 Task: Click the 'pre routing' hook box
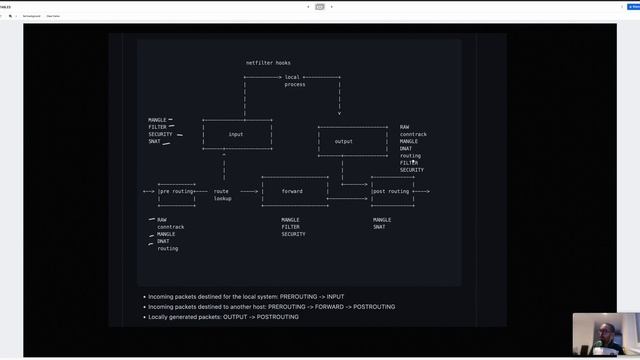pos(176,195)
